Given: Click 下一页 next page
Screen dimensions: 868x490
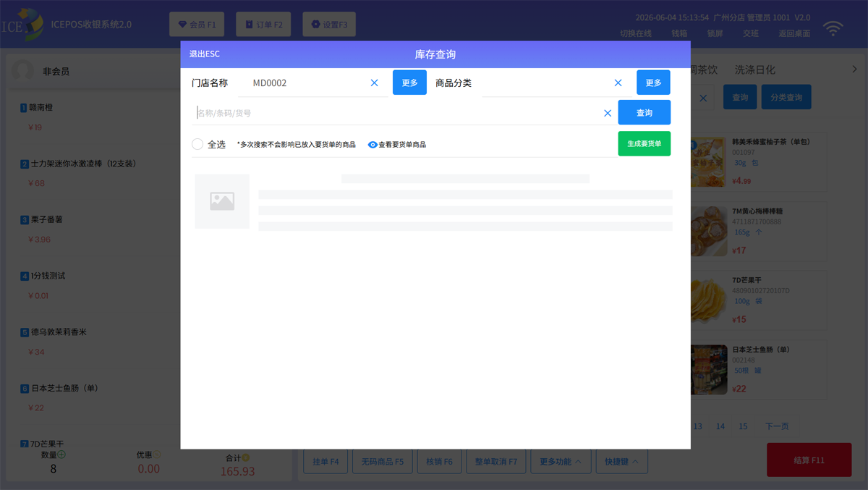Looking at the screenshot, I should pyautogui.click(x=777, y=426).
